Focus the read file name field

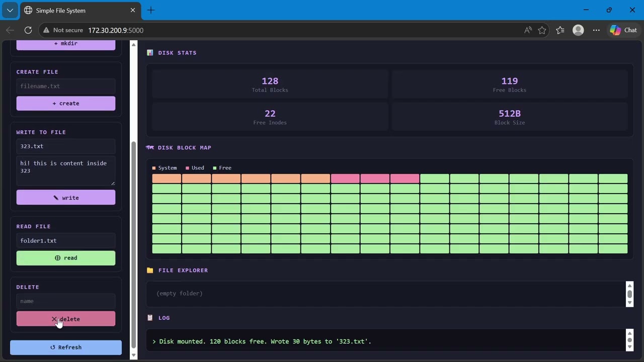(x=66, y=241)
